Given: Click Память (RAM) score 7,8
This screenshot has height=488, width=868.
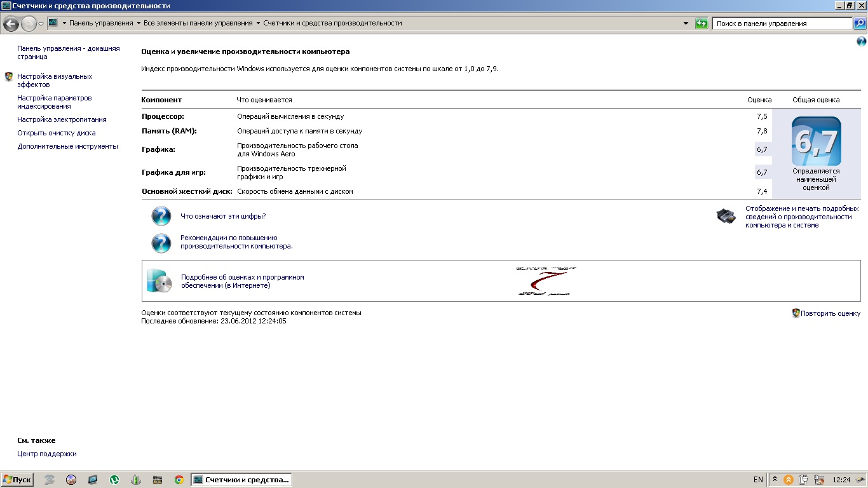Looking at the screenshot, I should click(x=762, y=131).
